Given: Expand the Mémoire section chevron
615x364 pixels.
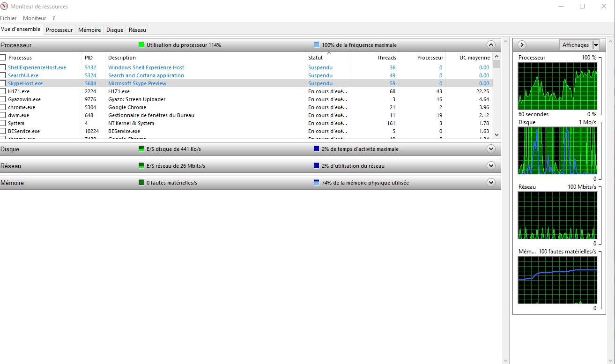Looking at the screenshot, I should 491,183.
